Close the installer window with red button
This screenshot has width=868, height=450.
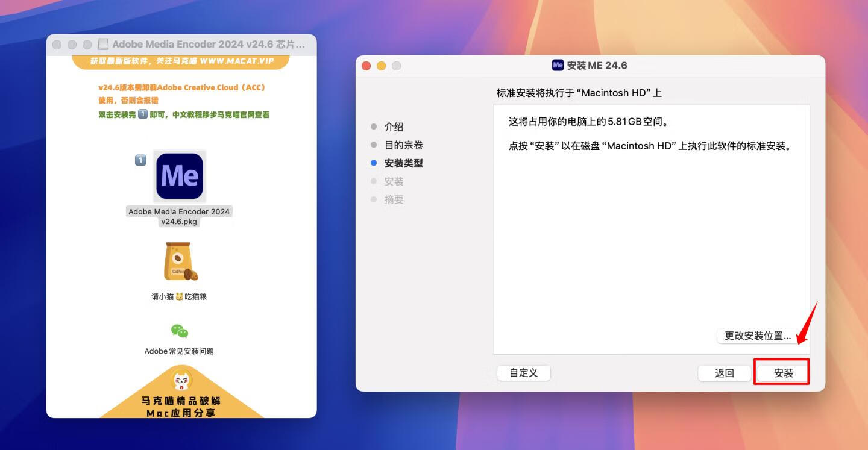click(x=366, y=66)
